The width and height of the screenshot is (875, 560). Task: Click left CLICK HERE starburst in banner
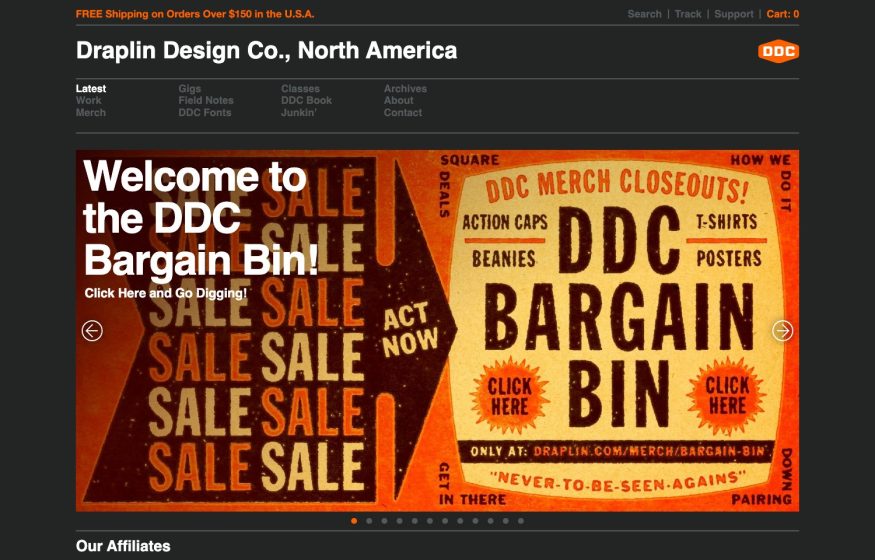509,397
